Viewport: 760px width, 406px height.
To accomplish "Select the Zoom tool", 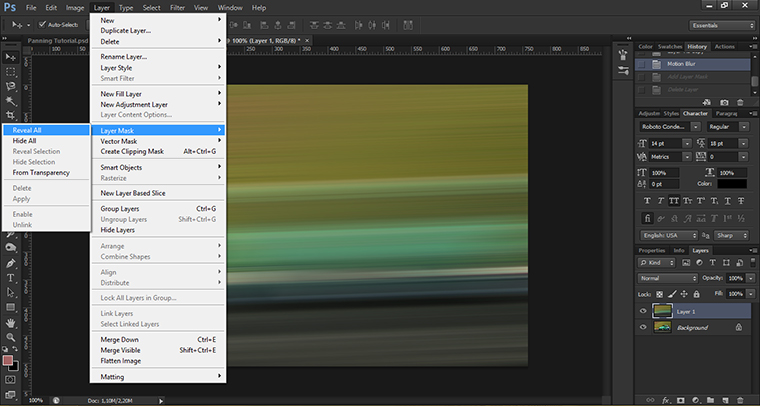I will tap(10, 338).
